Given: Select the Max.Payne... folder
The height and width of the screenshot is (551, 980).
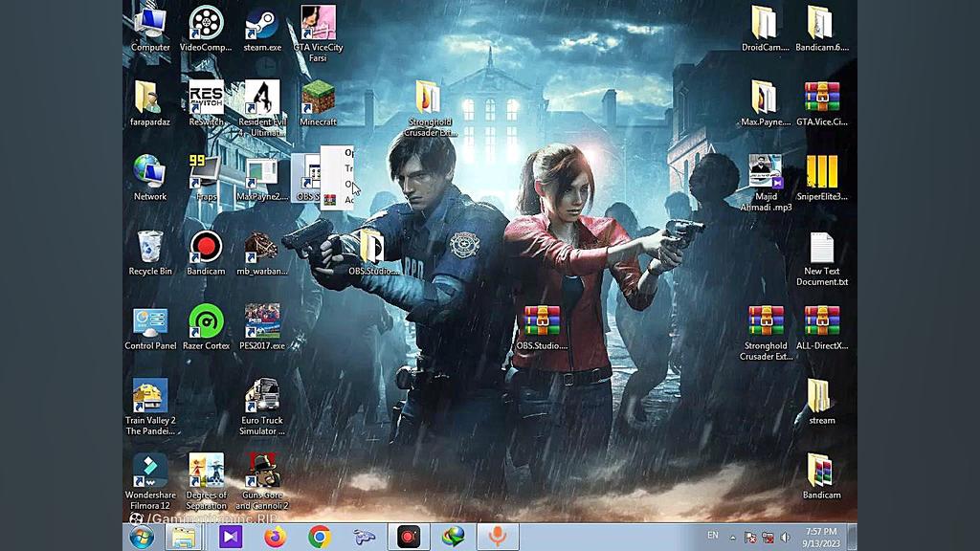Looking at the screenshot, I should pos(766,103).
